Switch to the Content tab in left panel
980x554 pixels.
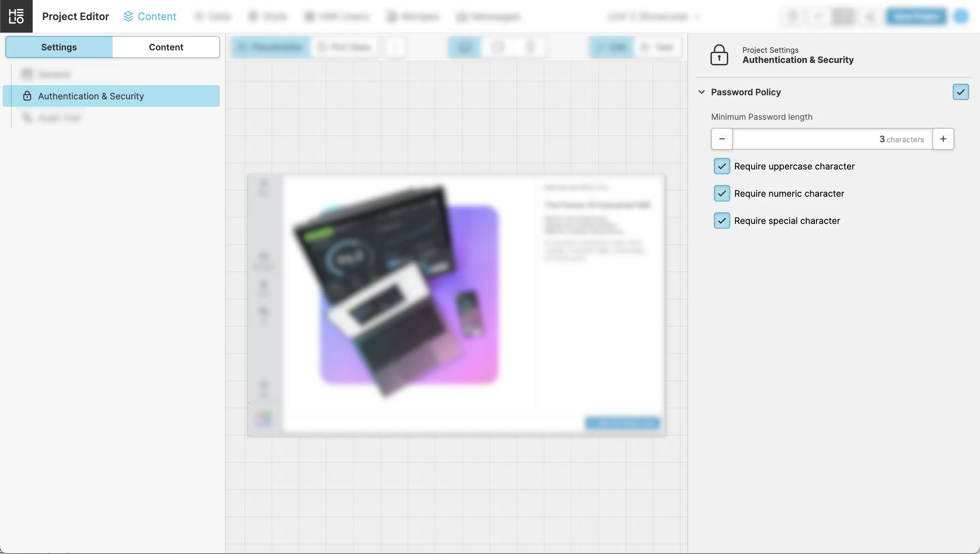166,47
